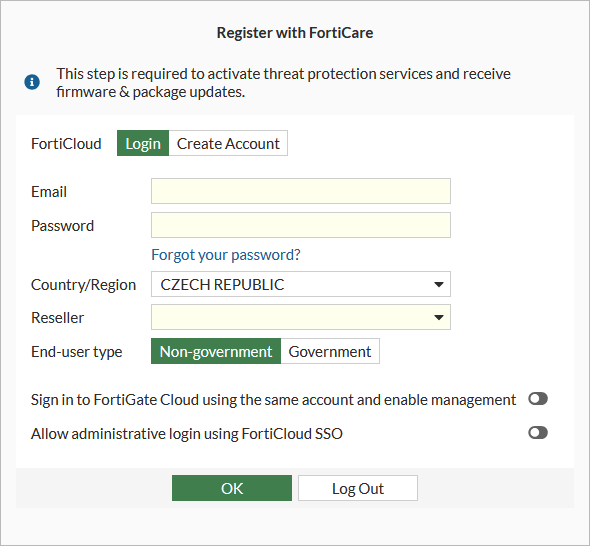
Task: Confirm registration with OK button
Action: coord(232,488)
